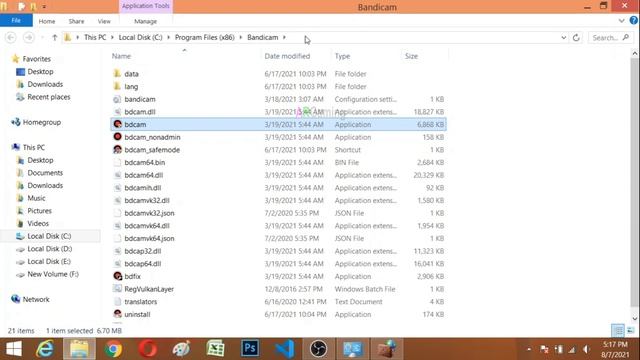
Task: Open OBS Studio from the taskbar
Action: coord(318,349)
